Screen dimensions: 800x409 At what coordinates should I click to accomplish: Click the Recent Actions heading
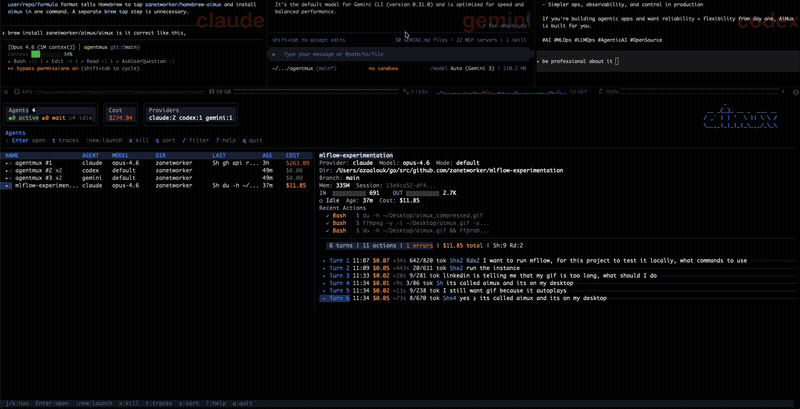coord(340,208)
